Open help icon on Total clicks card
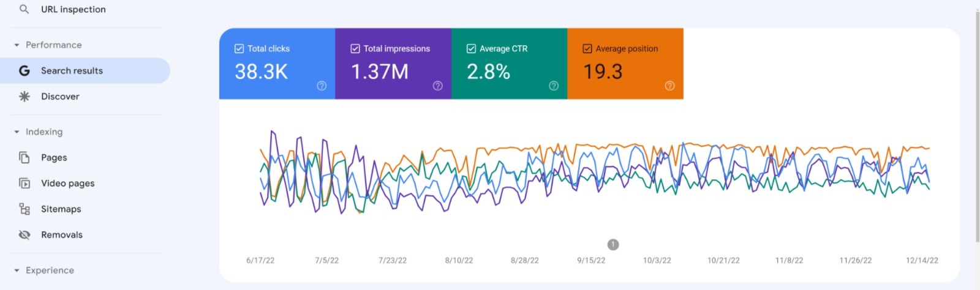This screenshot has height=290, width=980. click(322, 86)
